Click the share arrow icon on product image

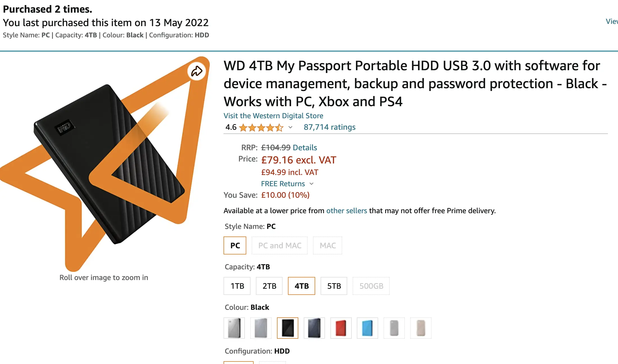(197, 71)
